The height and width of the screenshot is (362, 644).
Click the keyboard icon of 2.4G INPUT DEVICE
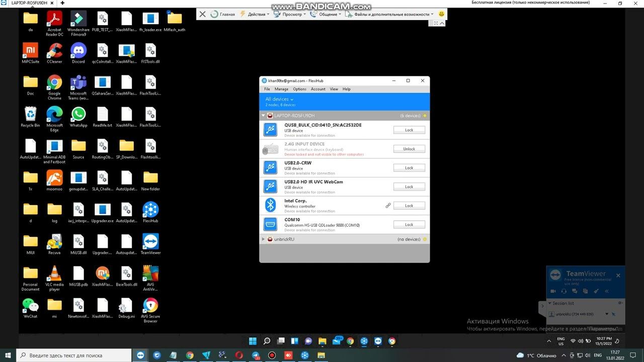click(270, 149)
